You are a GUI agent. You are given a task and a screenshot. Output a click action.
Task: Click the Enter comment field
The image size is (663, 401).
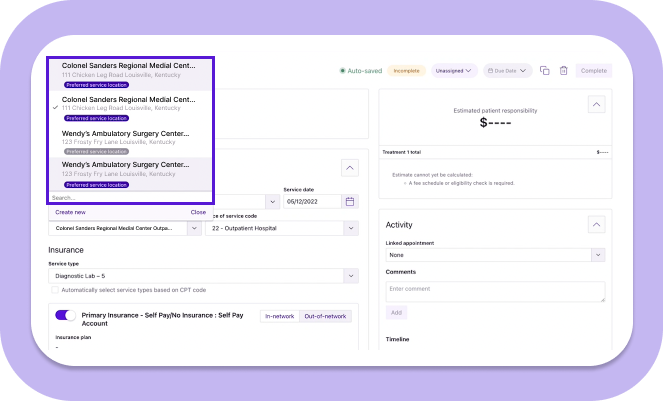tap(495, 292)
